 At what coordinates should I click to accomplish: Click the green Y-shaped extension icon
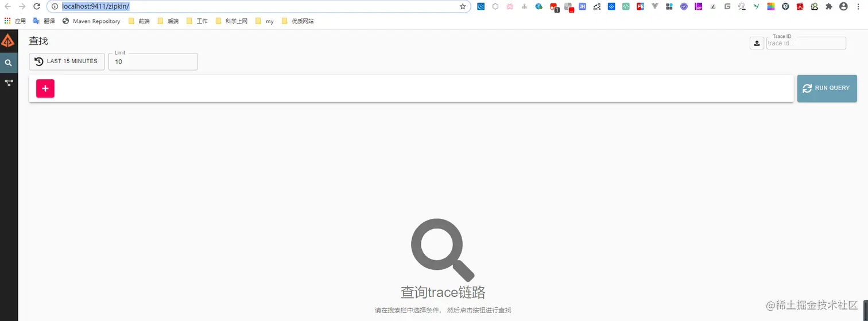point(756,6)
